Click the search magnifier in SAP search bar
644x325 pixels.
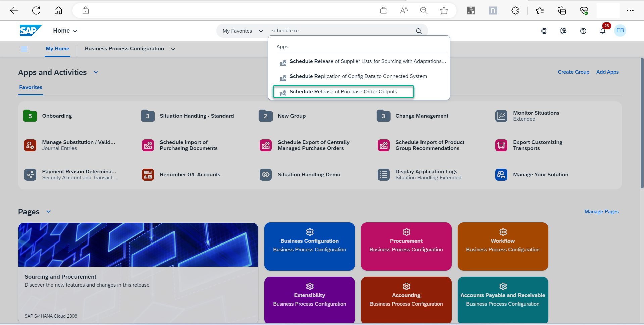419,31
